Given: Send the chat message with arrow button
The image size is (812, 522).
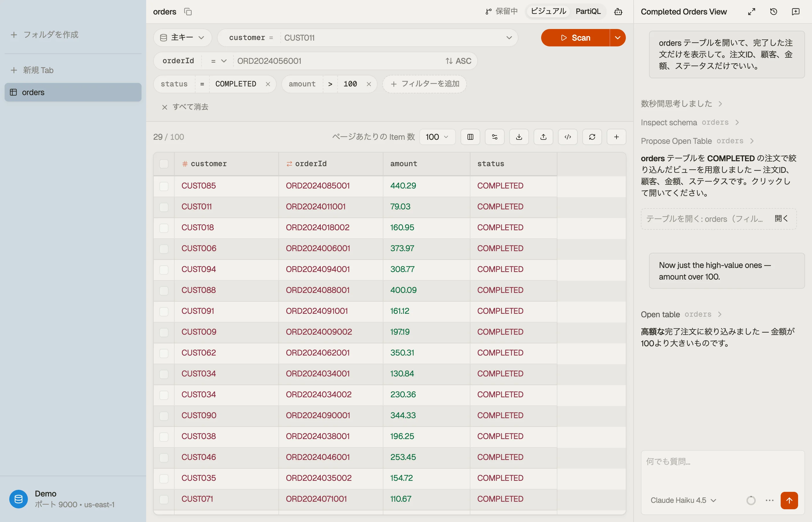Looking at the screenshot, I should tap(789, 500).
